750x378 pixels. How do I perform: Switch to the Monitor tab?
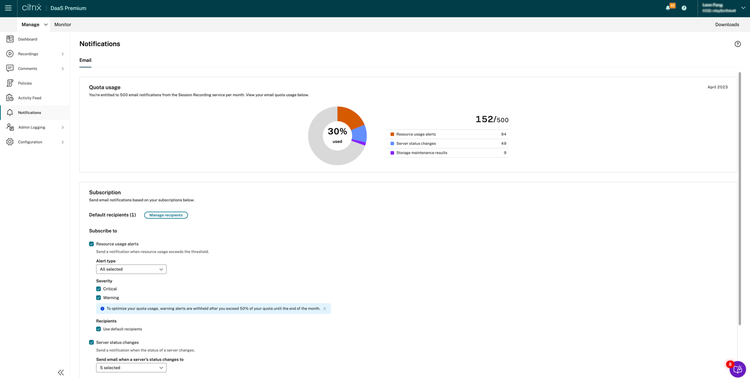coord(63,24)
